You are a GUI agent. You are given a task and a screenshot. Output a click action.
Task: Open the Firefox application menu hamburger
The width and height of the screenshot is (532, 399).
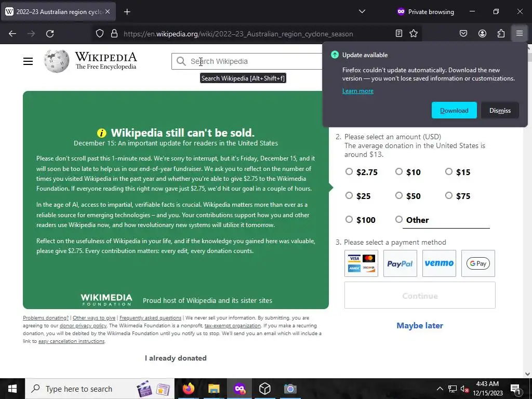click(x=520, y=34)
